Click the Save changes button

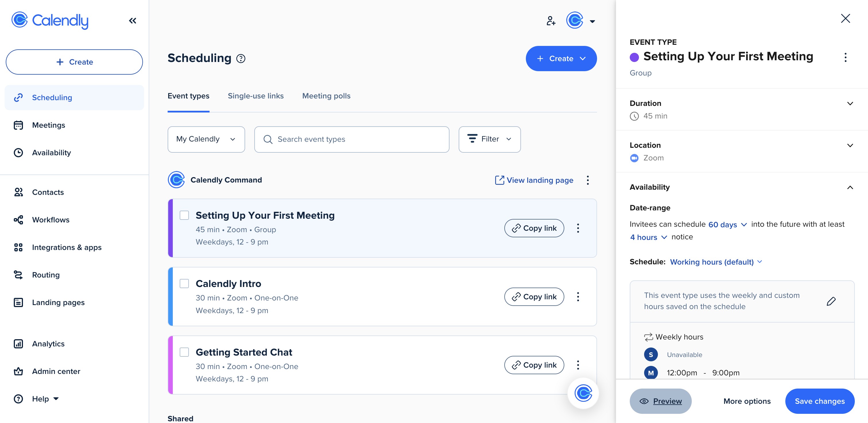[x=819, y=401]
